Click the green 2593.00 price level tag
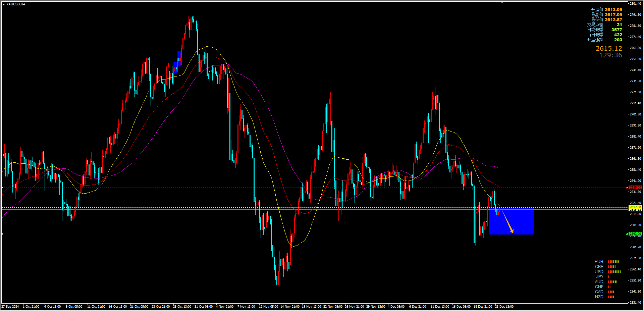644x311 pixels. click(x=635, y=234)
